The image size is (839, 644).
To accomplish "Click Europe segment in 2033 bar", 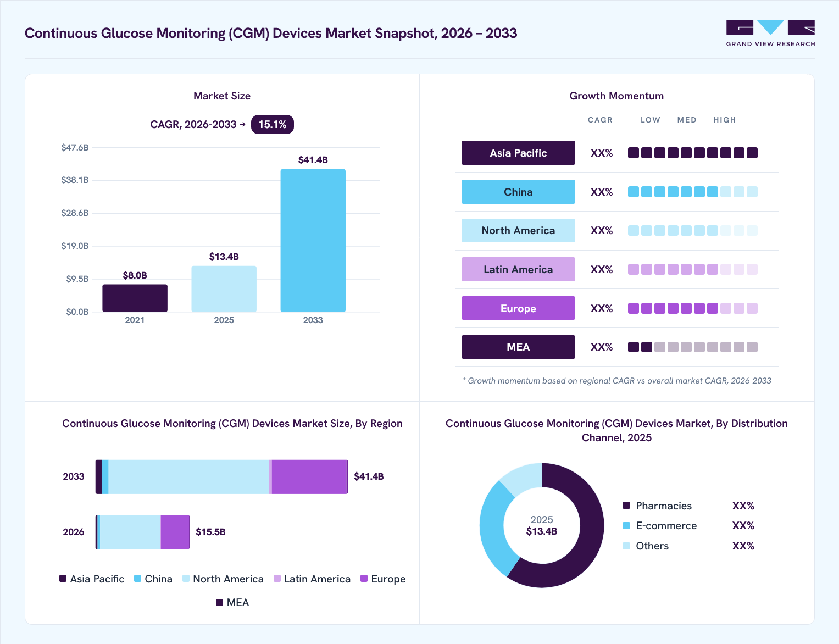I will 309,477.
